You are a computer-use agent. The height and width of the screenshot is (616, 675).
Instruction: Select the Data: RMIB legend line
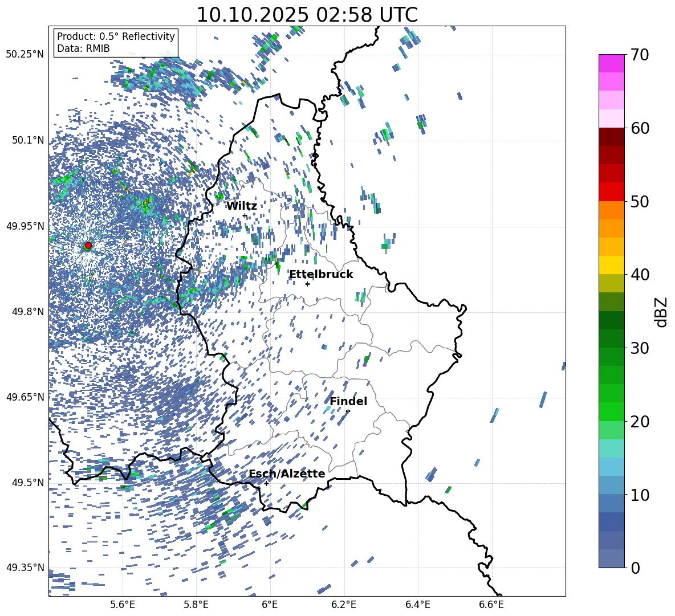[83, 48]
